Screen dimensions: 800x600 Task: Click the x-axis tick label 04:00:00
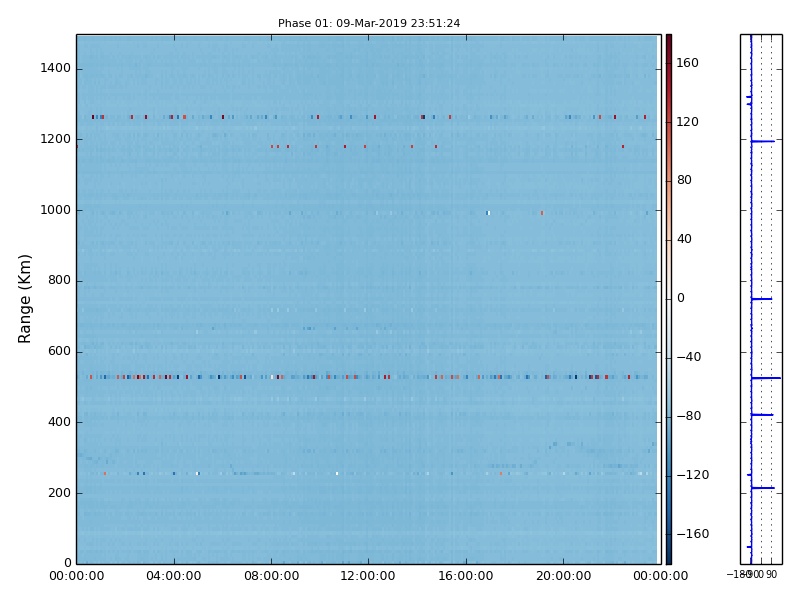(173, 576)
